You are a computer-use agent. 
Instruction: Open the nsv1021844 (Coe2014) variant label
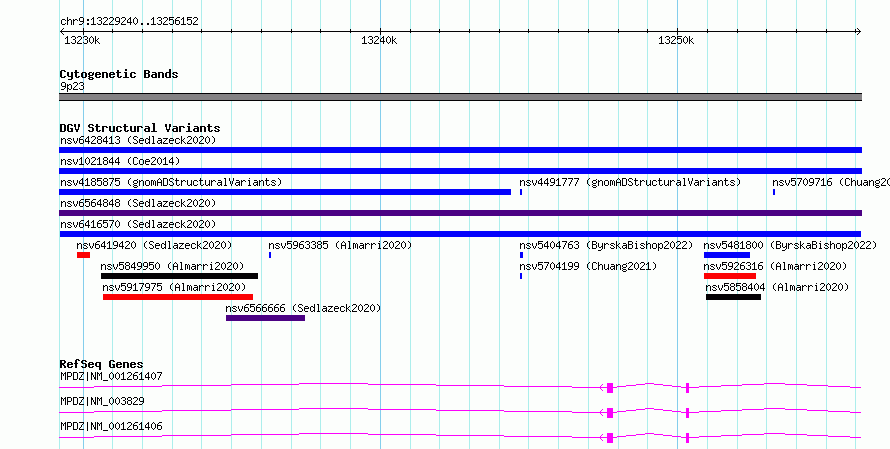pyautogui.click(x=120, y=161)
